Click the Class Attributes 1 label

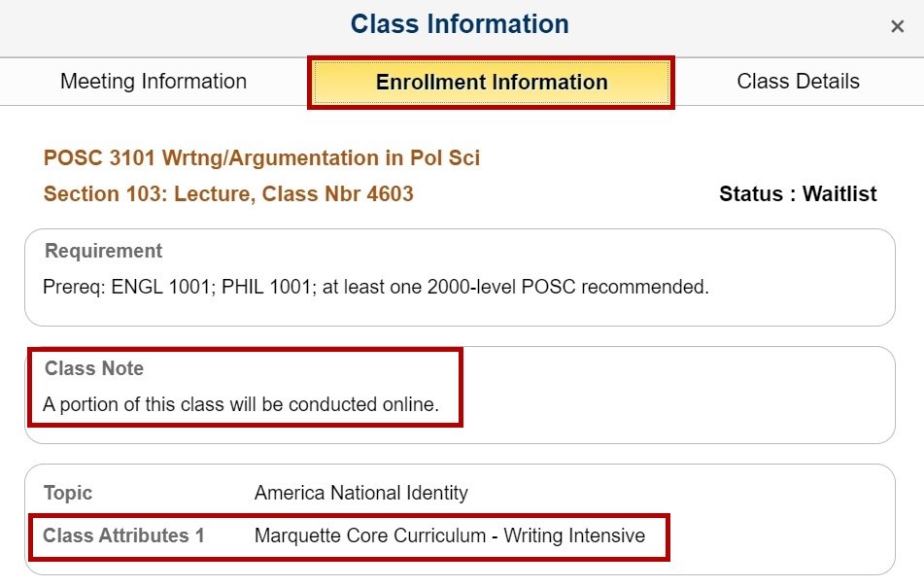[123, 535]
